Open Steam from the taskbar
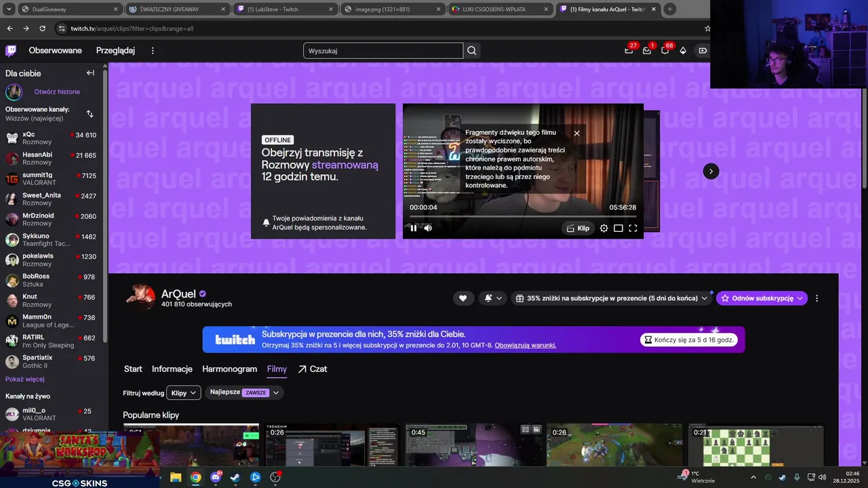 click(x=235, y=477)
